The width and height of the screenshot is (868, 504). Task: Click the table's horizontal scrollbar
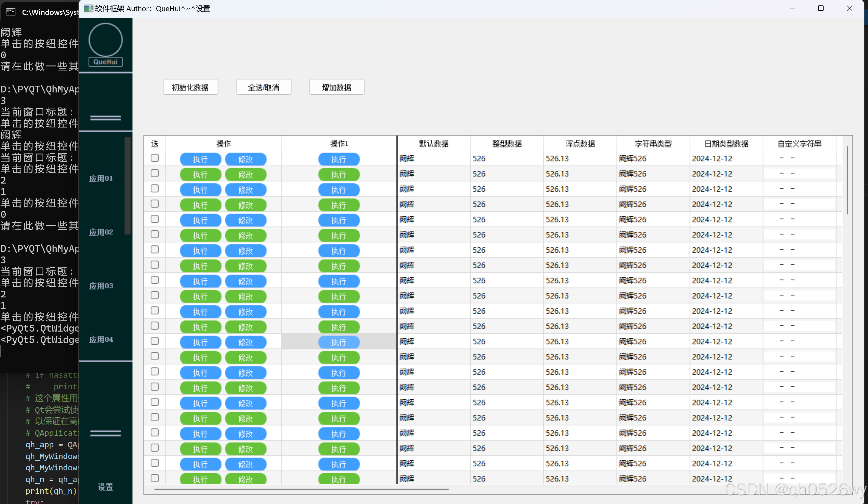click(x=301, y=489)
